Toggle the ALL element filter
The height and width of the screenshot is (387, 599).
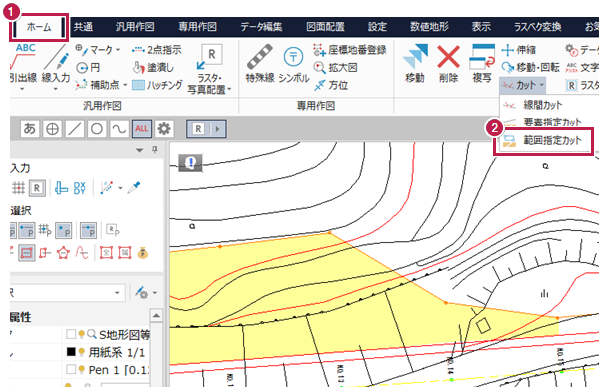pyautogui.click(x=141, y=129)
